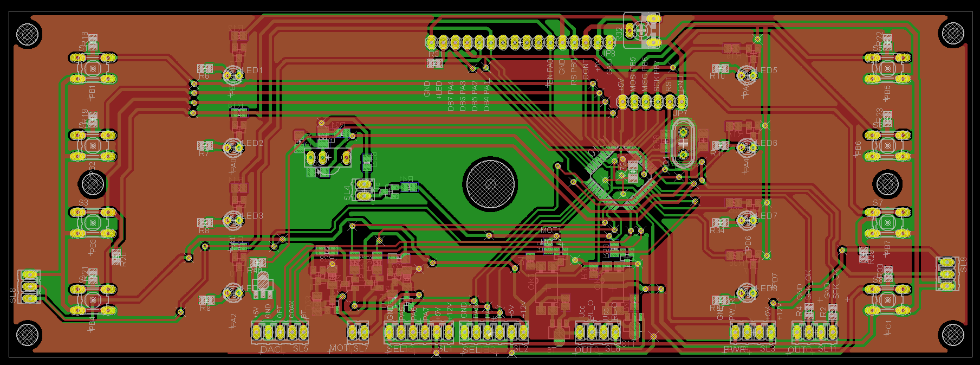This screenshot has height=365, width=980.
Task: Click the LED3 component label
Action: 253,216
